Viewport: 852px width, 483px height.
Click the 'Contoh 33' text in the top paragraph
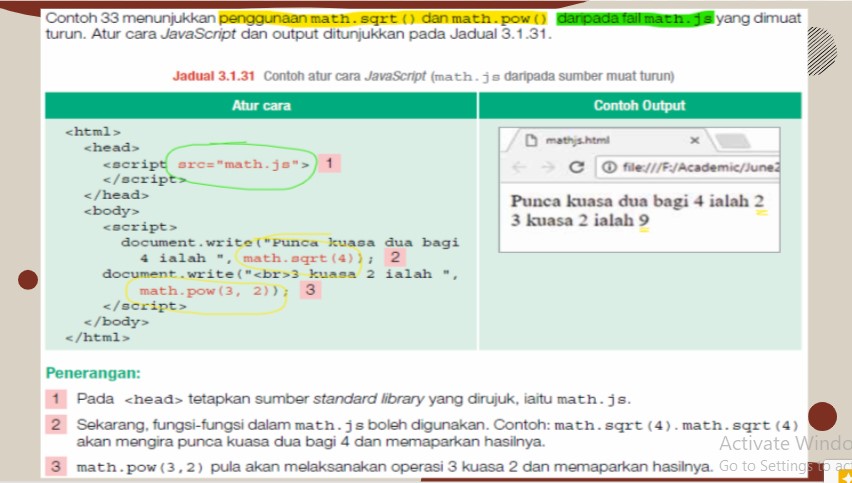pyautogui.click(x=82, y=18)
